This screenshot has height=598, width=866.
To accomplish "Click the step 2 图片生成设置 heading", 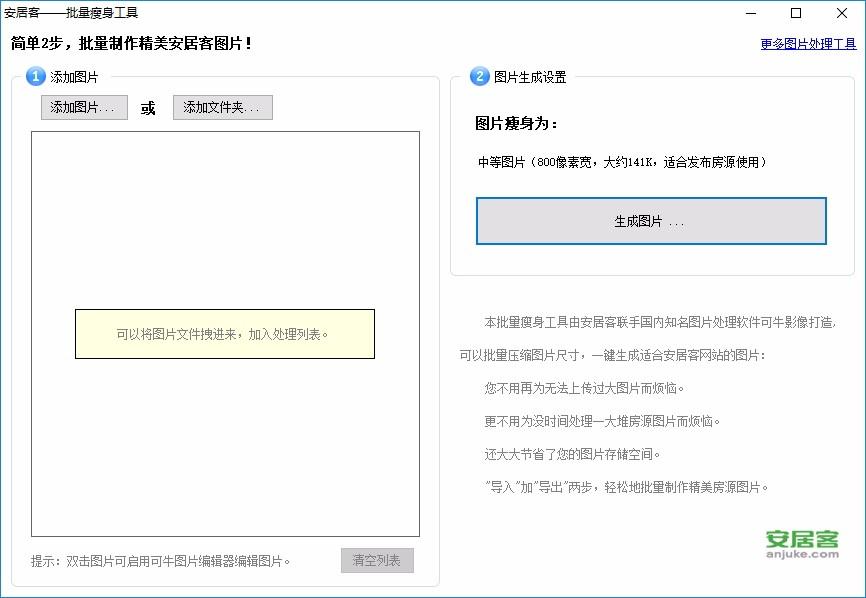I will pyautogui.click(x=530, y=77).
